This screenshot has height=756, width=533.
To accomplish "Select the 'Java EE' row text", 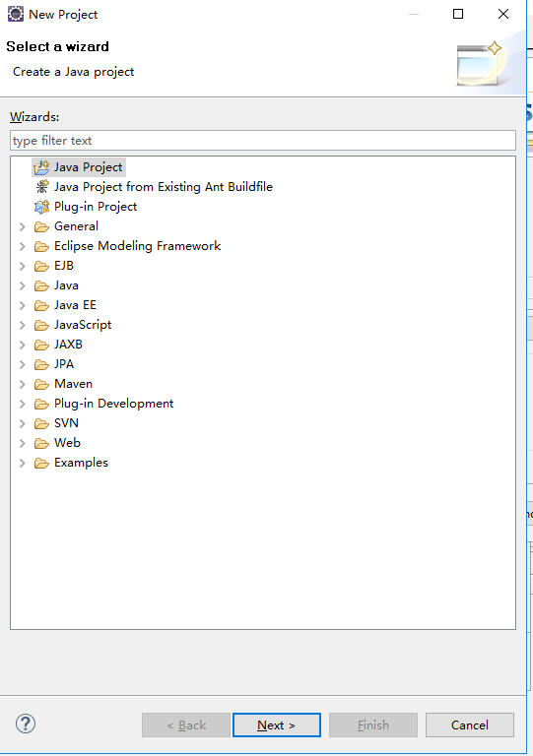I will [75, 306].
